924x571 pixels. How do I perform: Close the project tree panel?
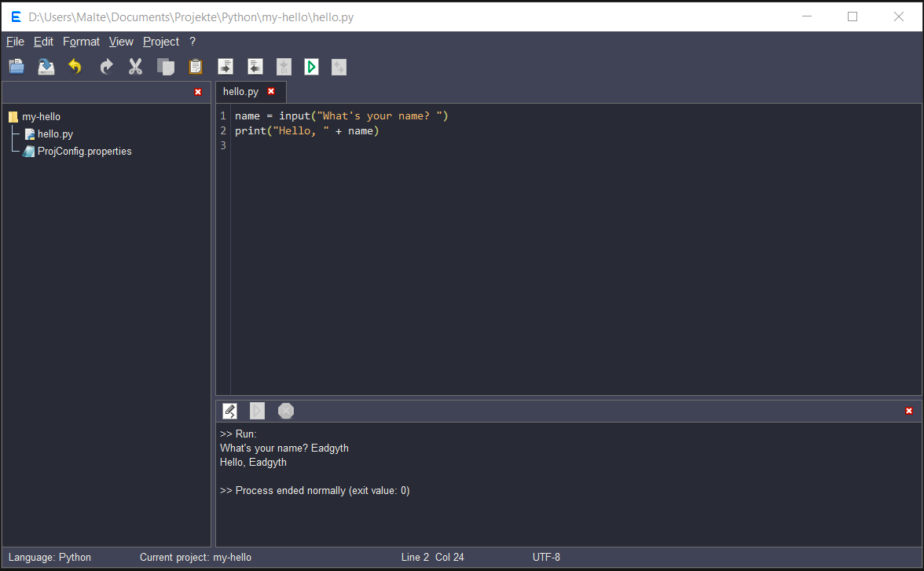(198, 92)
